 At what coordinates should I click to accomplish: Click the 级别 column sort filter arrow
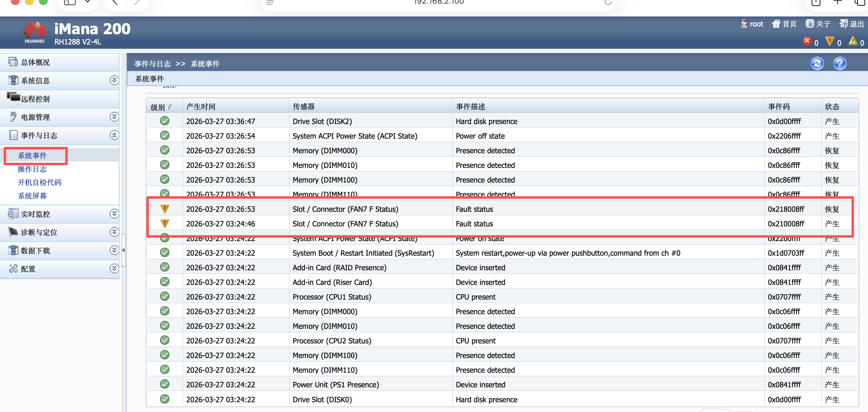(170, 107)
